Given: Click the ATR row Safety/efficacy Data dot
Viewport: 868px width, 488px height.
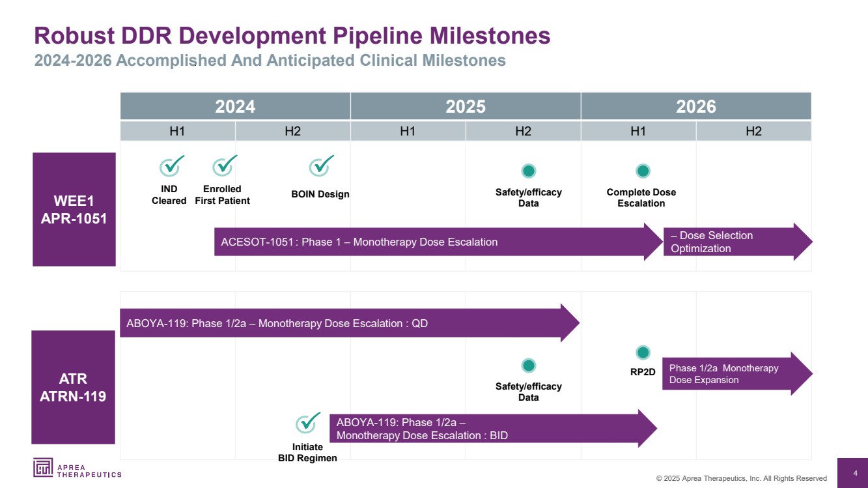Looking at the screenshot, I should [528, 366].
